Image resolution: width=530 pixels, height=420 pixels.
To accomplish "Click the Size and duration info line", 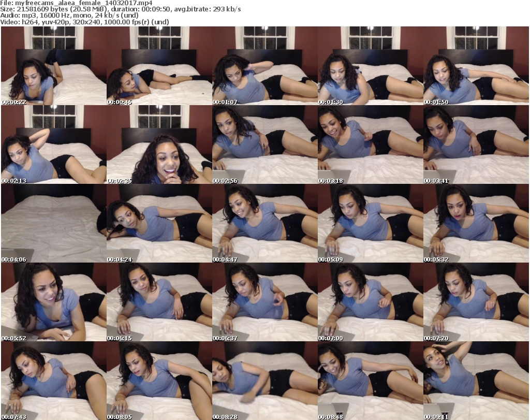I will pyautogui.click(x=121, y=9).
